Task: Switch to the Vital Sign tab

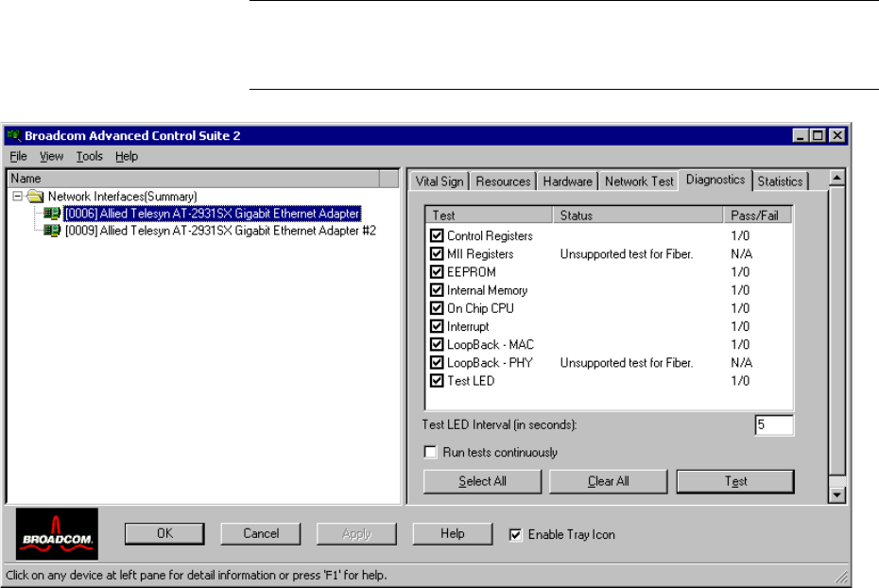Action: point(439,182)
